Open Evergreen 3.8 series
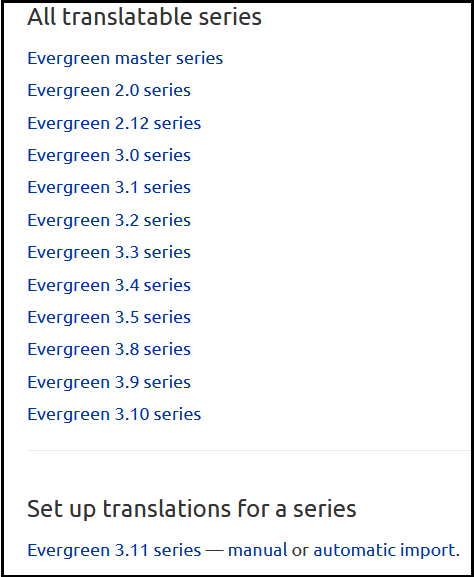Viewport: 474px width, 577px height. 109,350
